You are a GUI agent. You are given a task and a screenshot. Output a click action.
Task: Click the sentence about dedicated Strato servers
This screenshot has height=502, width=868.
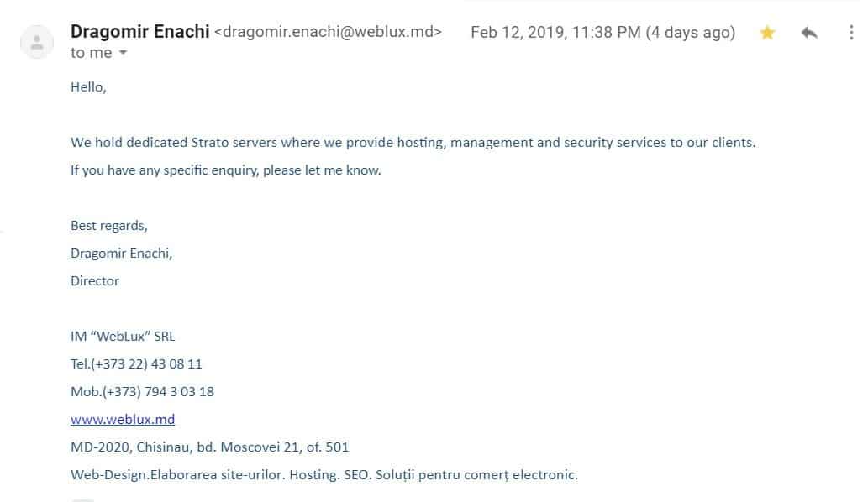coord(413,143)
